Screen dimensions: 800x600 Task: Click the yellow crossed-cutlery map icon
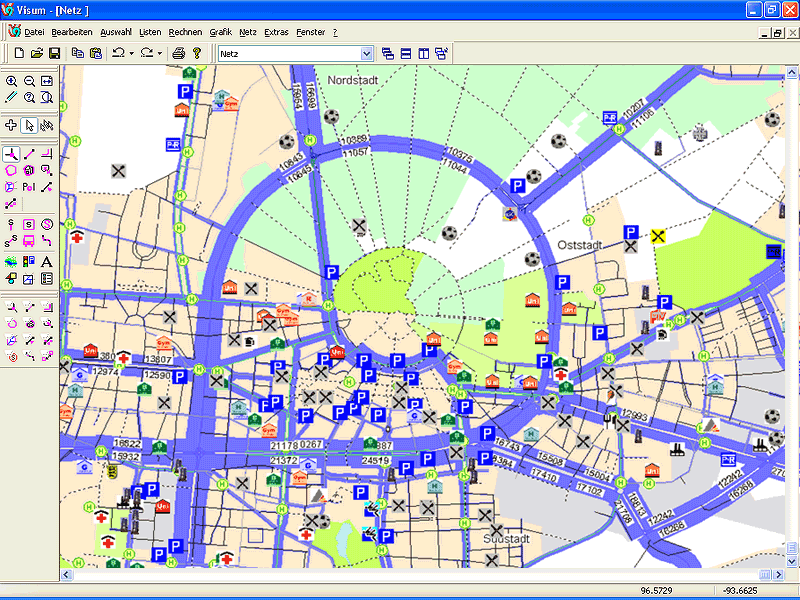[658, 236]
